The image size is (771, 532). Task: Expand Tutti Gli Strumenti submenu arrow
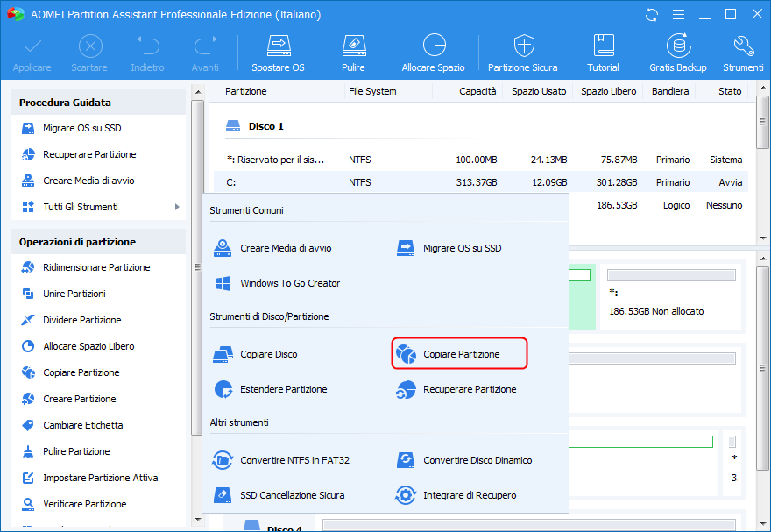(177, 207)
